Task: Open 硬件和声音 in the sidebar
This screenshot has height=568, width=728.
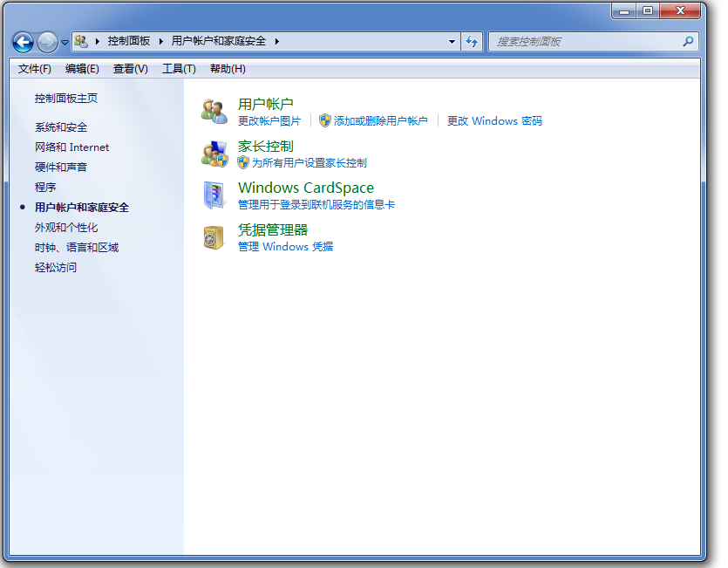Action: coord(61,168)
